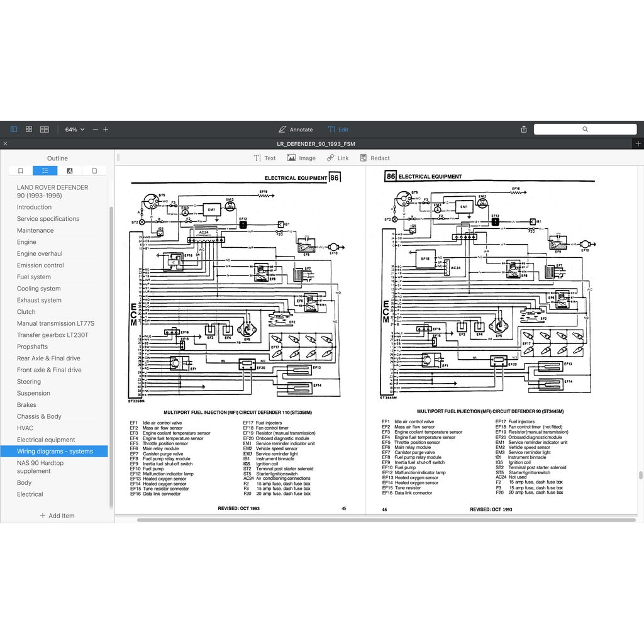Open the 64% zoom level dropdown
The width and height of the screenshot is (644, 644).
tap(74, 130)
